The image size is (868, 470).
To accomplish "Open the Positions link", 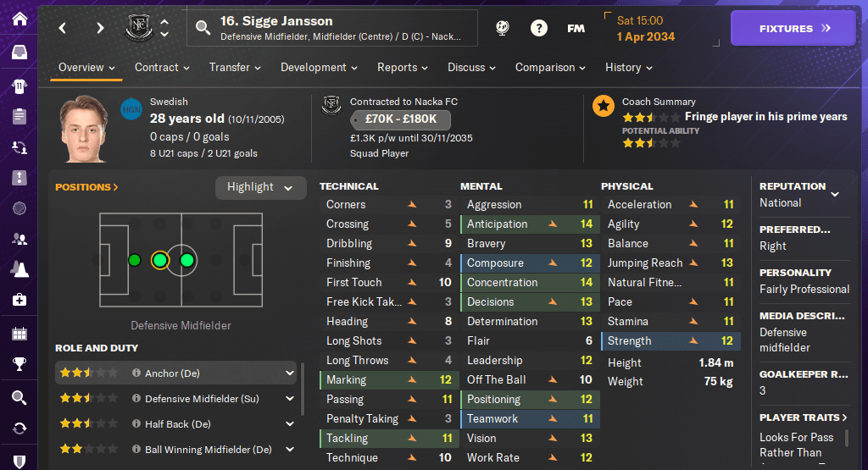I will click(x=86, y=187).
